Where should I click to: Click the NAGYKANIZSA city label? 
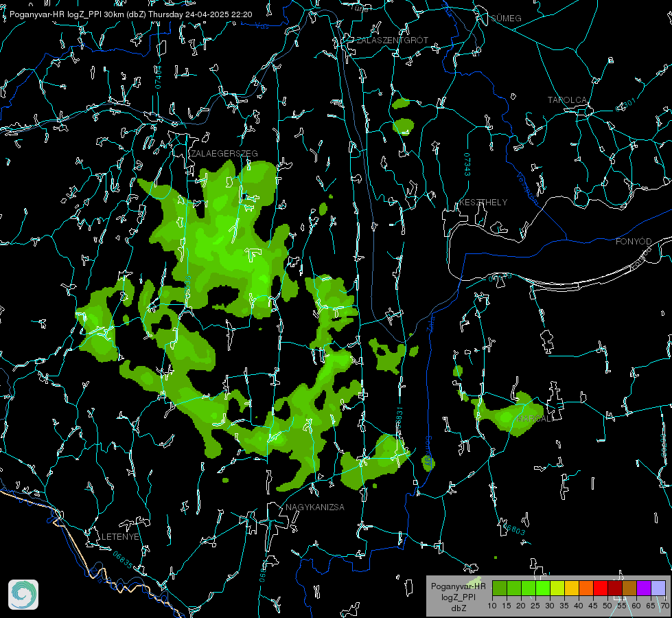tap(315, 507)
